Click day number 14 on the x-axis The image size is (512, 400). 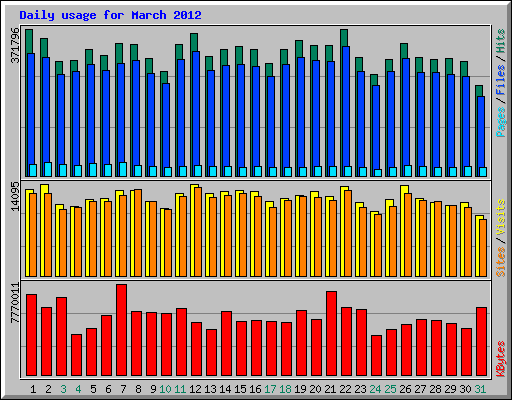point(225,389)
